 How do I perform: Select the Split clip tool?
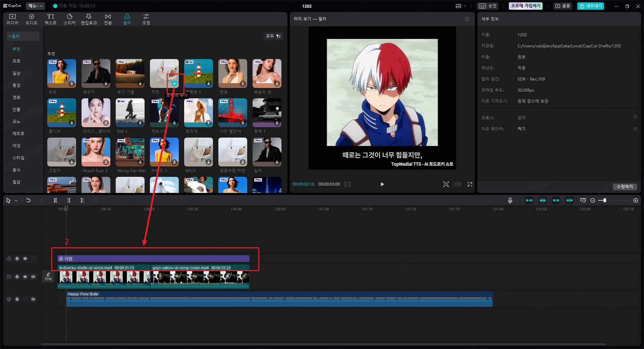coord(55,200)
